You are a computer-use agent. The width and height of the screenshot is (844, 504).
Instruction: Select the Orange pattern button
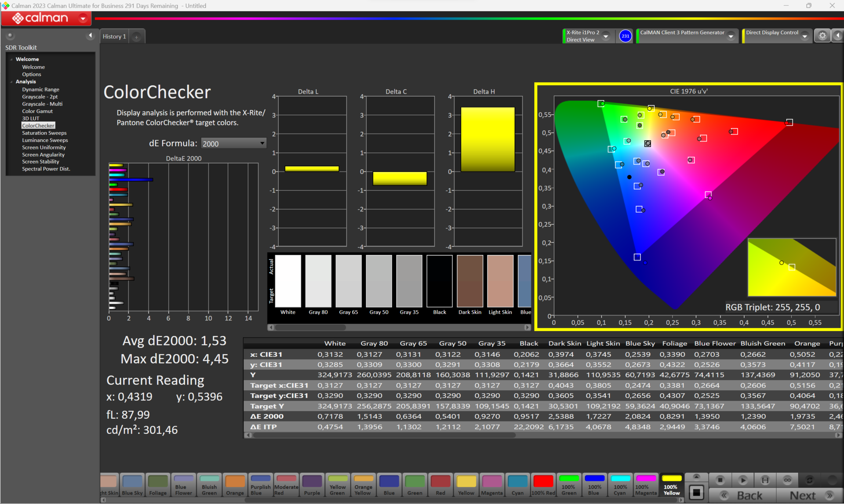click(x=235, y=485)
